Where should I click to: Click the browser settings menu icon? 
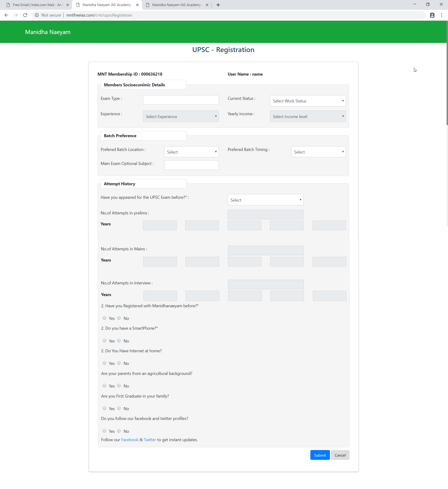pyautogui.click(x=442, y=15)
